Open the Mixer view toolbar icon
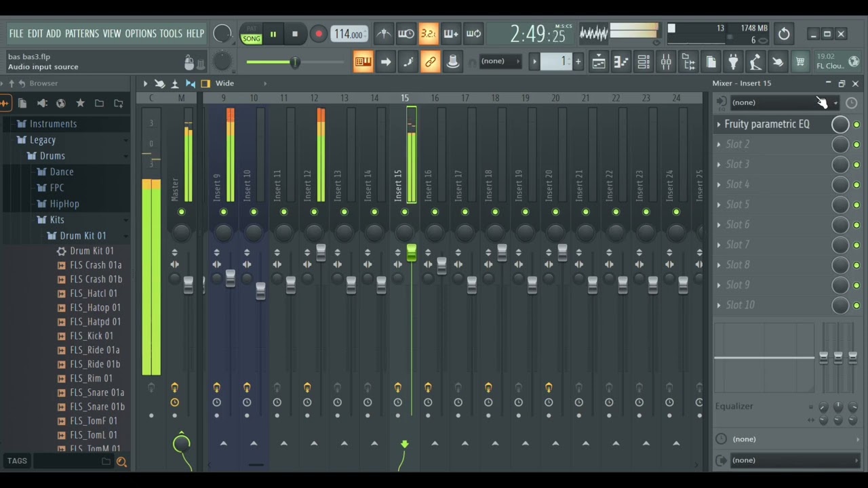This screenshot has height=488, width=868. [x=666, y=62]
